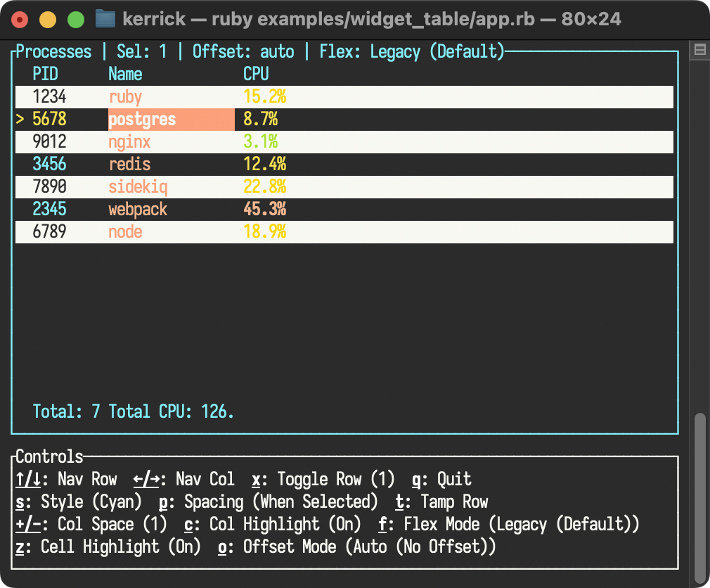Select PID cell 1234

49,97
